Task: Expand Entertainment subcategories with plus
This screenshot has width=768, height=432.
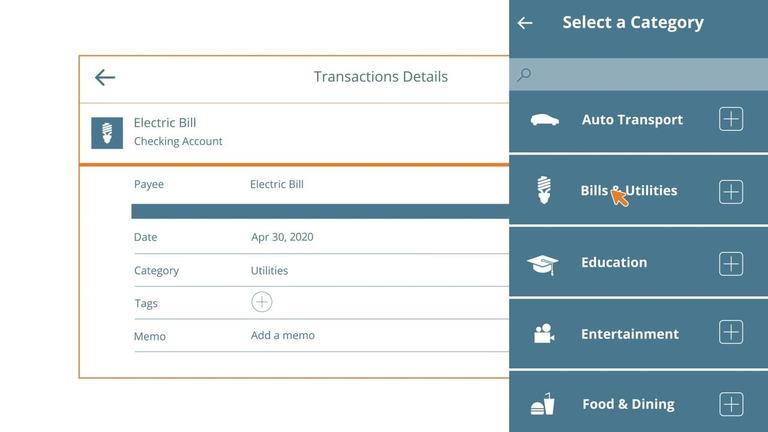Action: [731, 332]
